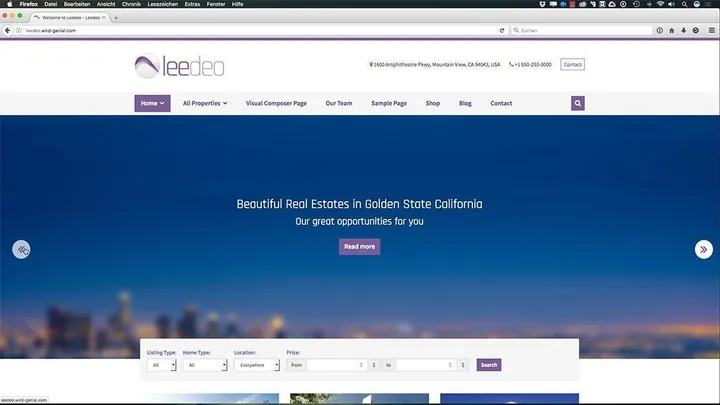Image resolution: width=720 pixels, height=405 pixels.
Task: Click the price from stepper arrows
Action: tap(361, 365)
